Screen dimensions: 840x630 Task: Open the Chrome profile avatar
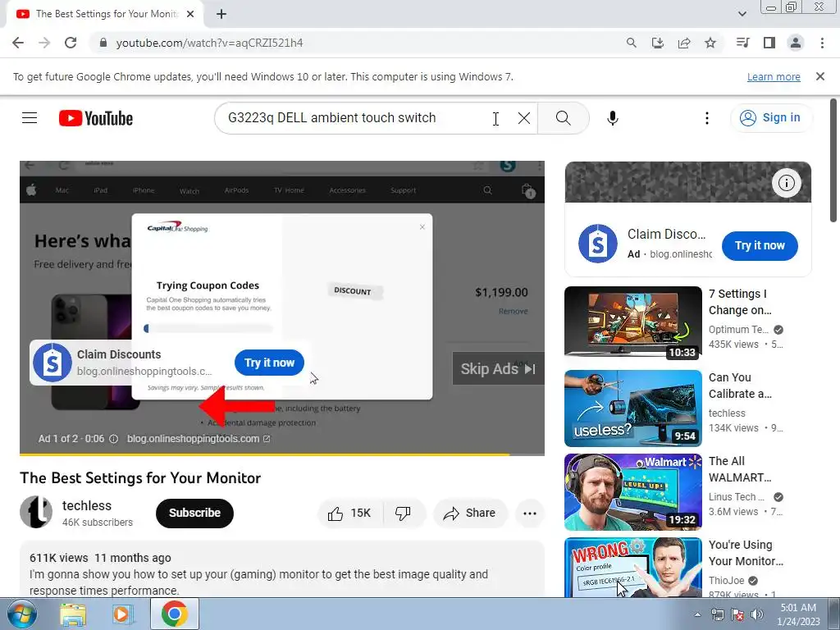[x=796, y=43]
